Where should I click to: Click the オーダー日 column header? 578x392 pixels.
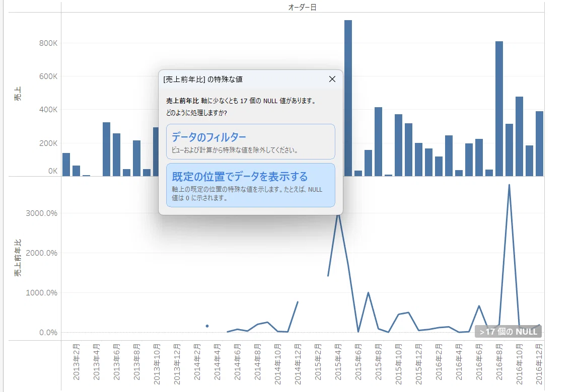pos(302,8)
